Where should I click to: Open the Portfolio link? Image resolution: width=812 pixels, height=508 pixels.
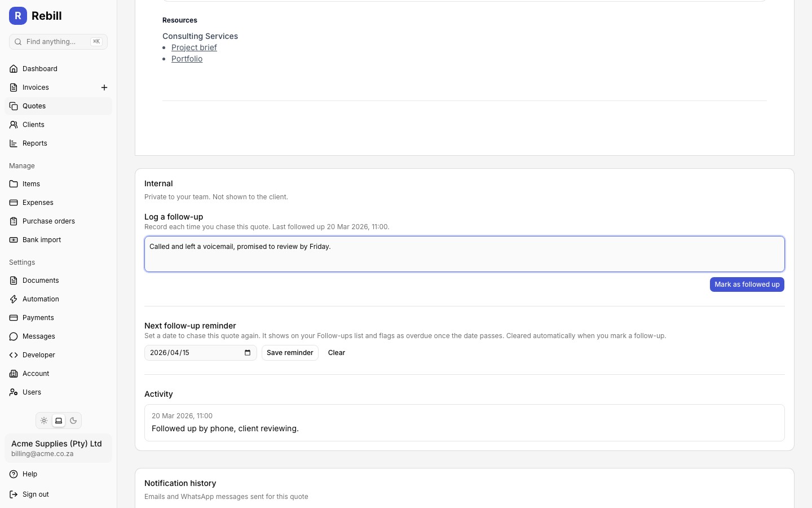pos(187,59)
